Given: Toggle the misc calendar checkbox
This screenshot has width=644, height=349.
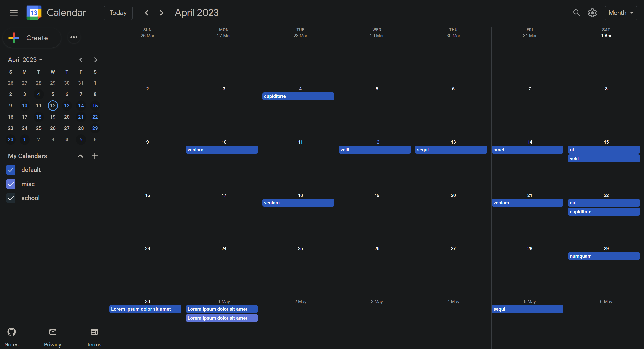Looking at the screenshot, I should [11, 184].
